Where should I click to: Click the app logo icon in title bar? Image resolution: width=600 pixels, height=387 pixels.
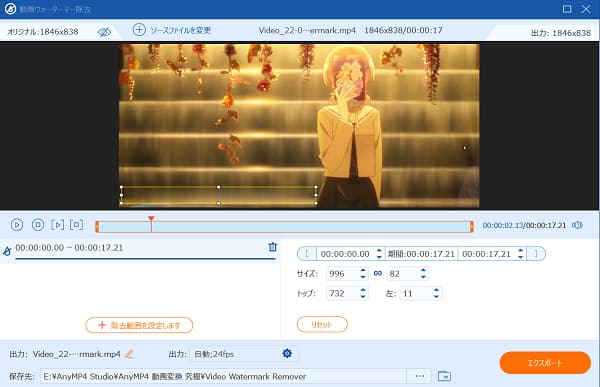[10, 9]
